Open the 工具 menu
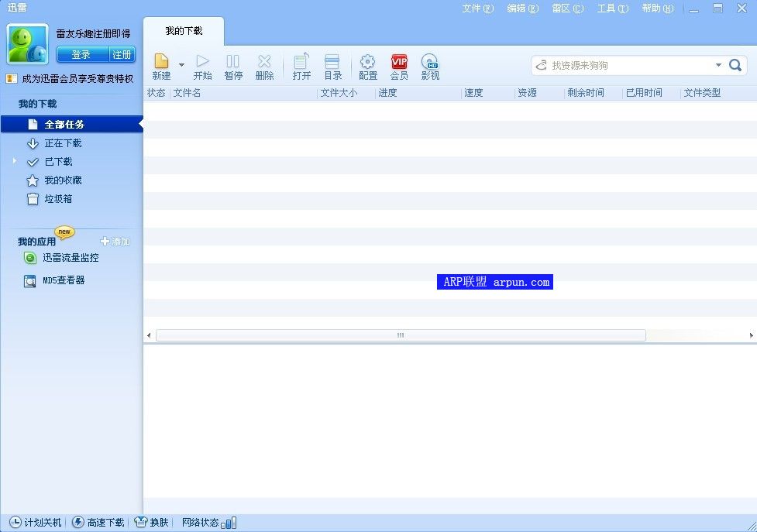This screenshot has height=532, width=757. (612, 9)
